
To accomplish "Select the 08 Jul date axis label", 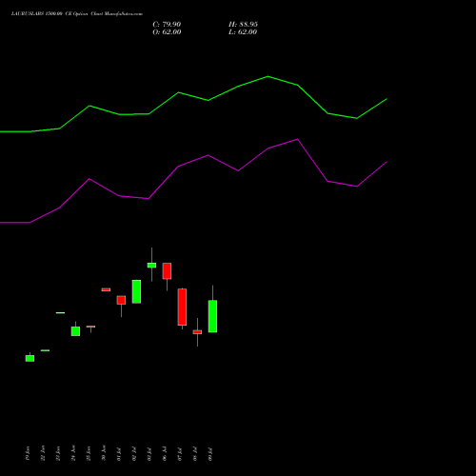I will point(195,454).
